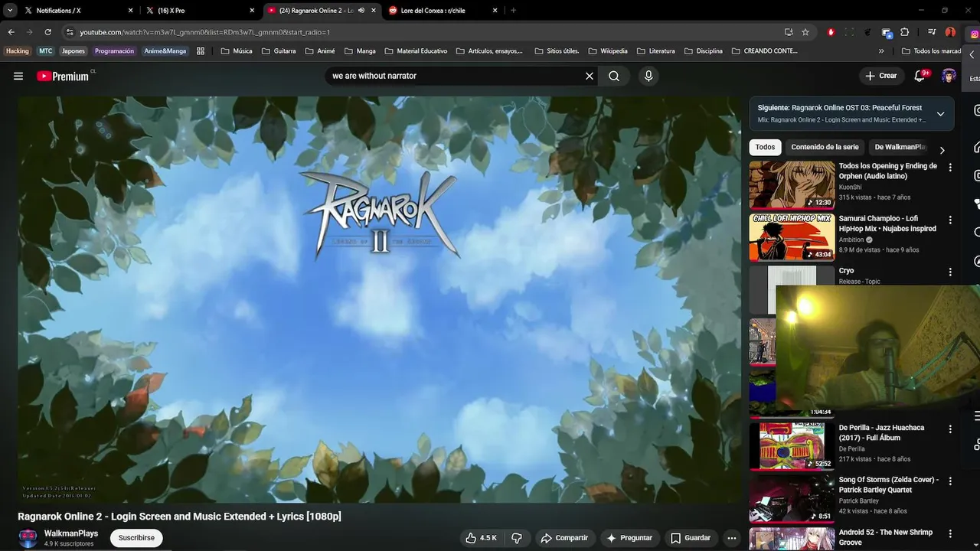Go back to previous page
The width and height of the screenshot is (980, 551).
[11, 32]
